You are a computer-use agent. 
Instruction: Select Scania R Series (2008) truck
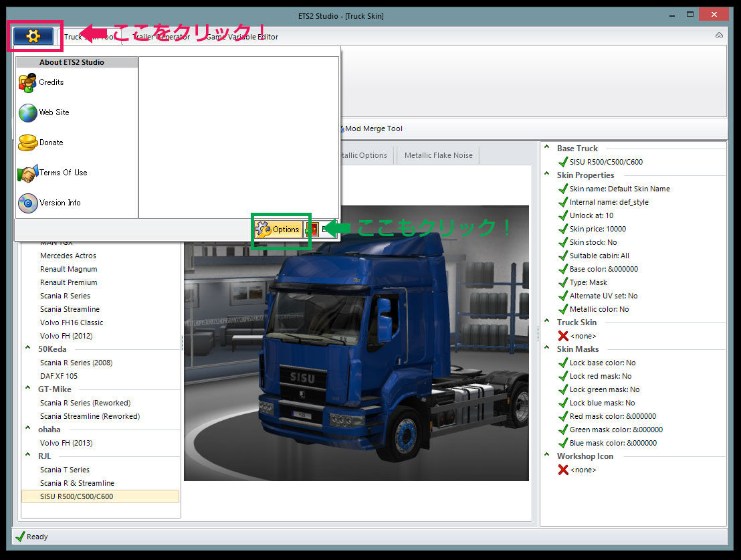76,363
